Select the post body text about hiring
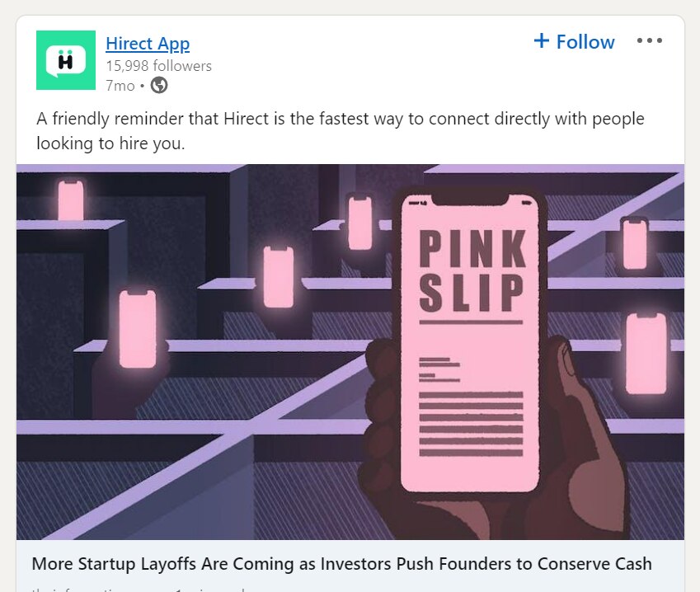The width and height of the screenshot is (700, 592). [339, 130]
